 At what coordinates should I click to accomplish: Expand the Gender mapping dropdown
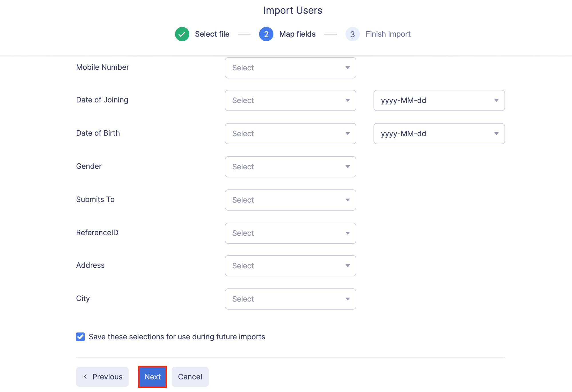pyautogui.click(x=290, y=167)
